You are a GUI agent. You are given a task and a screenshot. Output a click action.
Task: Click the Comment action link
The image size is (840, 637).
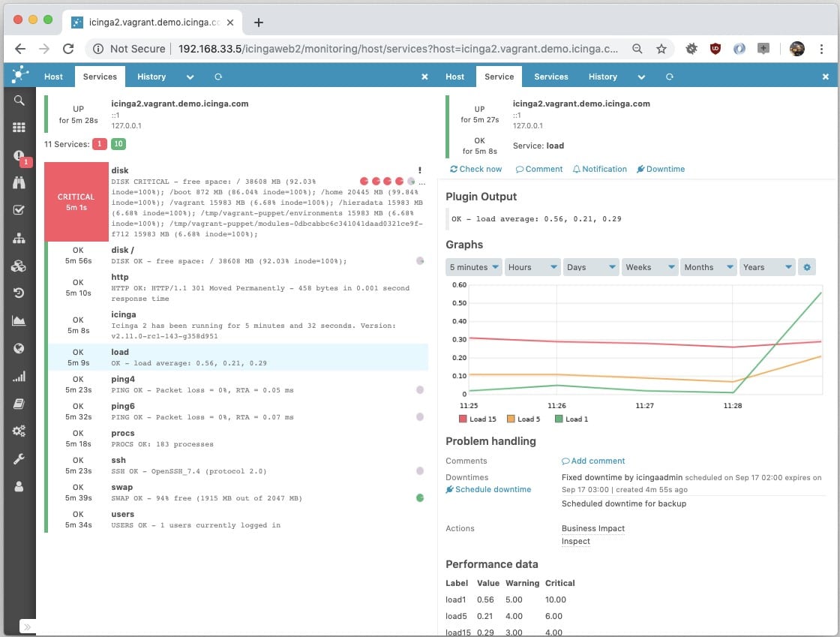539,169
